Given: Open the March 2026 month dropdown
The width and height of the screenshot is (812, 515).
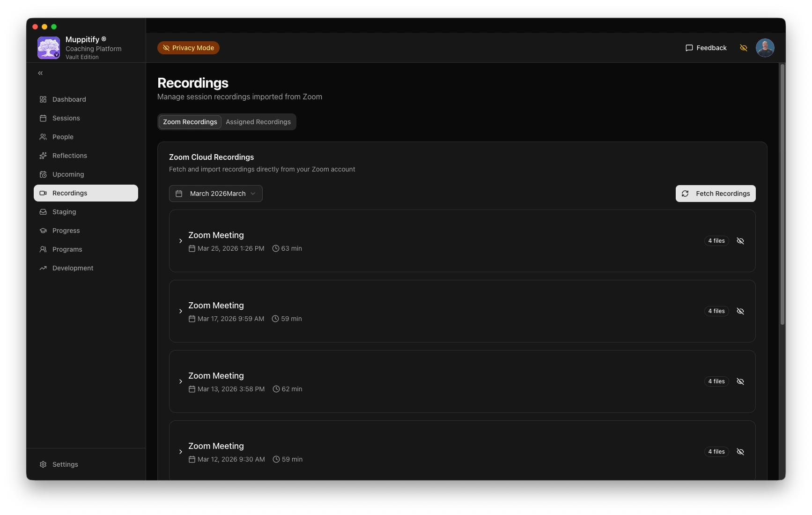Looking at the screenshot, I should click(x=215, y=194).
